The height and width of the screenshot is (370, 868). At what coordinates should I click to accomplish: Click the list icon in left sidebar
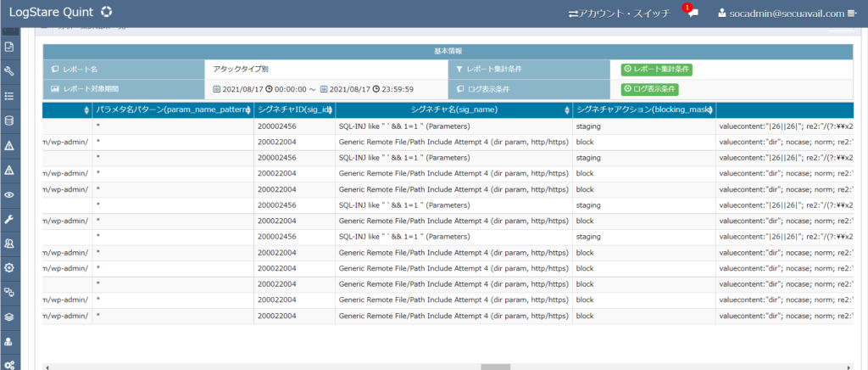click(9, 96)
